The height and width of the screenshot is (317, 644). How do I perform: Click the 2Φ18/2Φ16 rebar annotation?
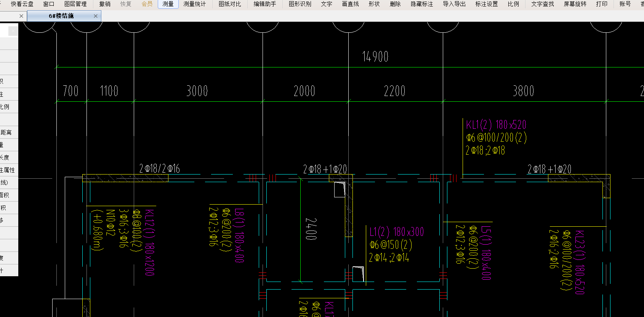tap(159, 168)
